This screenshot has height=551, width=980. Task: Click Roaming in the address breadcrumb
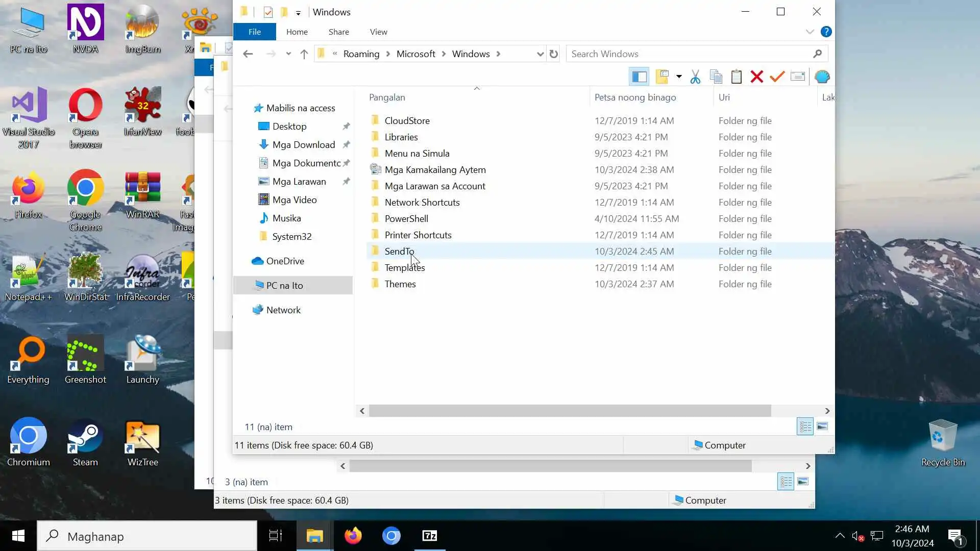click(x=361, y=54)
